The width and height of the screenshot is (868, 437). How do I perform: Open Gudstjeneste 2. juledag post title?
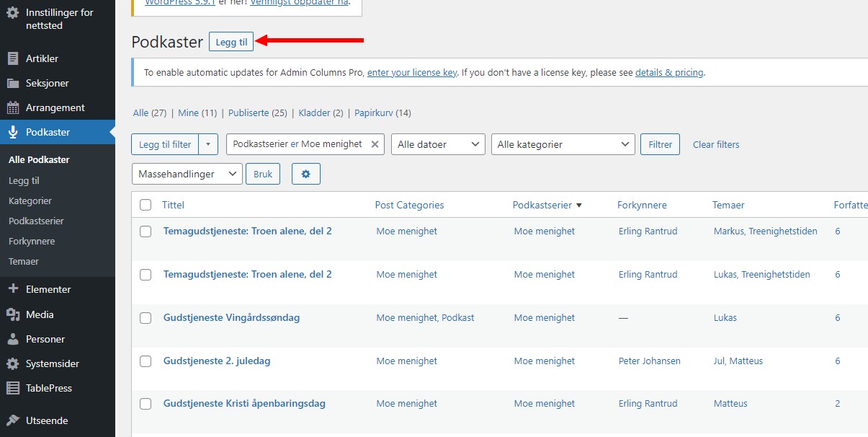(217, 361)
